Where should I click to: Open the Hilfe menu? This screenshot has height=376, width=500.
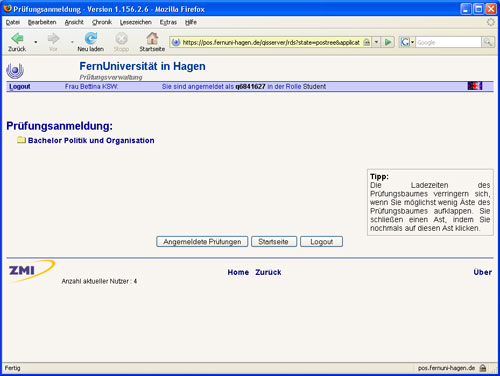coord(191,22)
